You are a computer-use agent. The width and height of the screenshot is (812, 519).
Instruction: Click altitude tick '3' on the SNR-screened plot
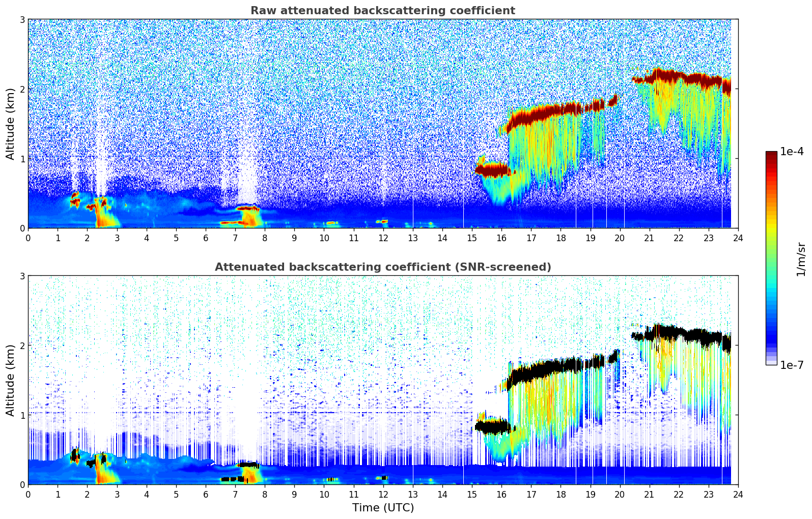[x=22, y=276]
